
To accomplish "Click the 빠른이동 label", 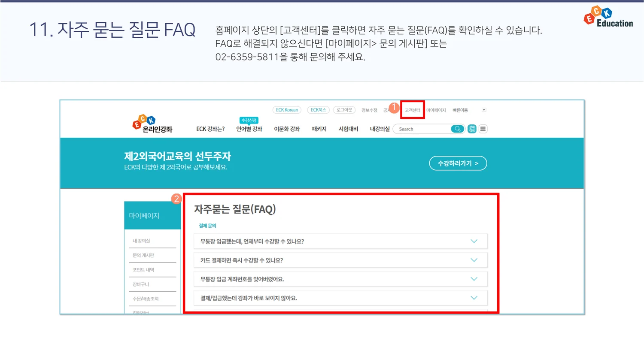I will (x=460, y=110).
